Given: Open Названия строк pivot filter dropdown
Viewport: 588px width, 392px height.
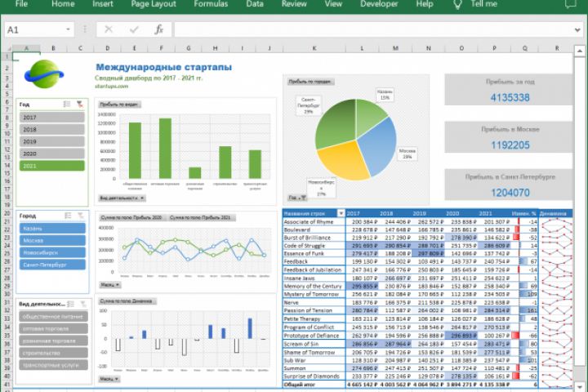Looking at the screenshot, I should tap(341, 213).
